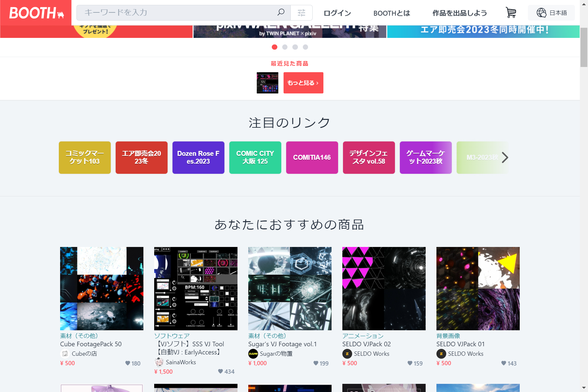Open COMIC CITY 大阪 125 tile
Viewport: 588px width, 392px height.
pyautogui.click(x=255, y=157)
